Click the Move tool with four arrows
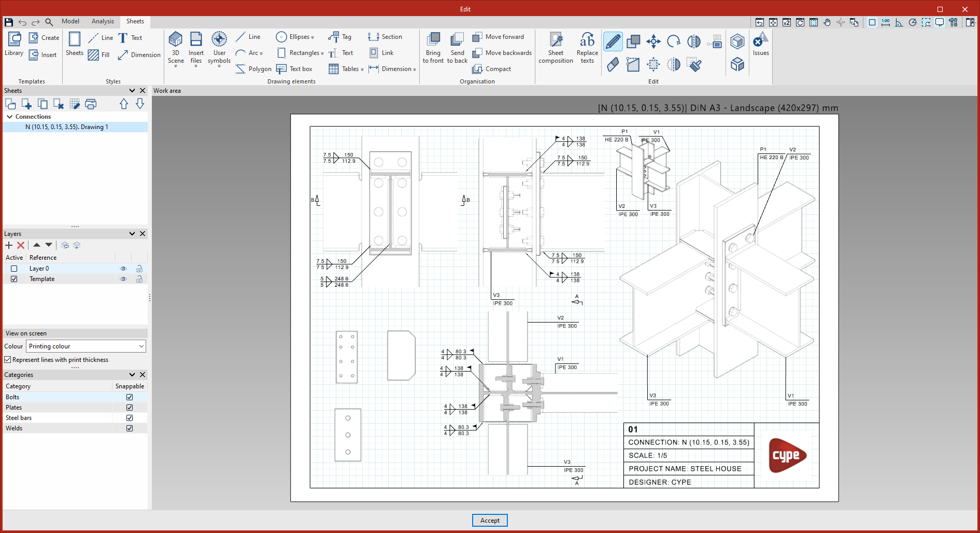This screenshot has height=533, width=980. [654, 41]
